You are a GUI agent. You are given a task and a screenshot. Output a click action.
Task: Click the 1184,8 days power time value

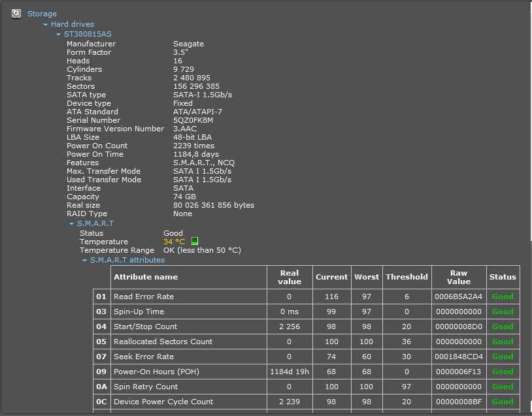196,154
